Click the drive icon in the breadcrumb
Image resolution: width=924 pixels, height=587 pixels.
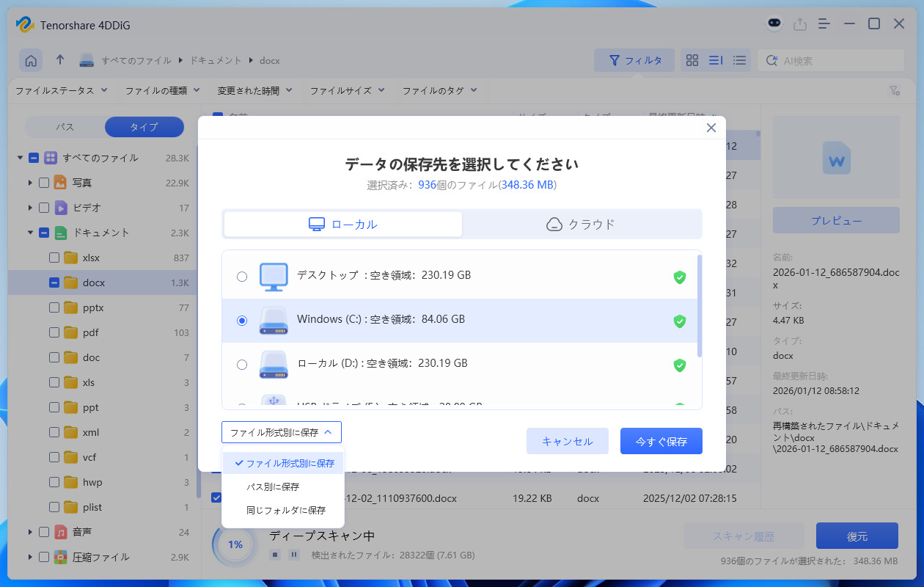87,60
